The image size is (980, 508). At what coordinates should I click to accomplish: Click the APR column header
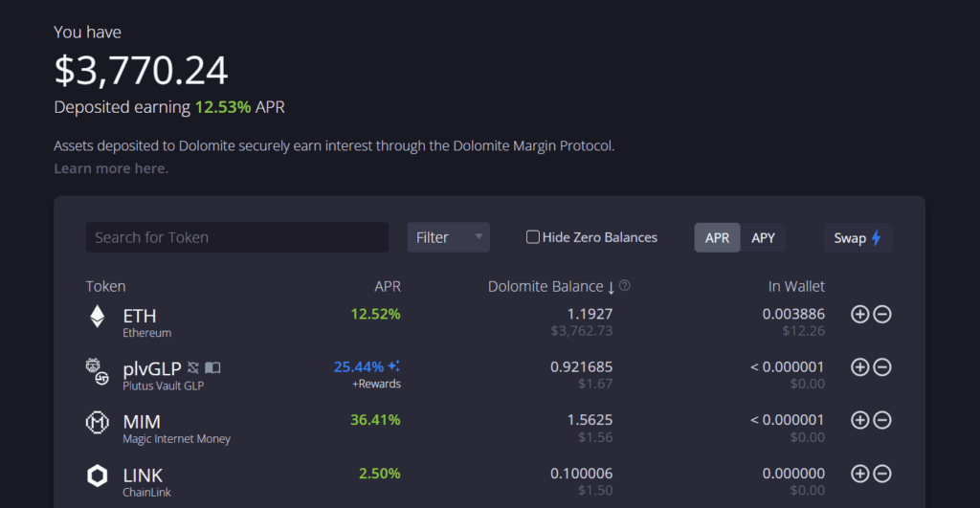tap(387, 286)
